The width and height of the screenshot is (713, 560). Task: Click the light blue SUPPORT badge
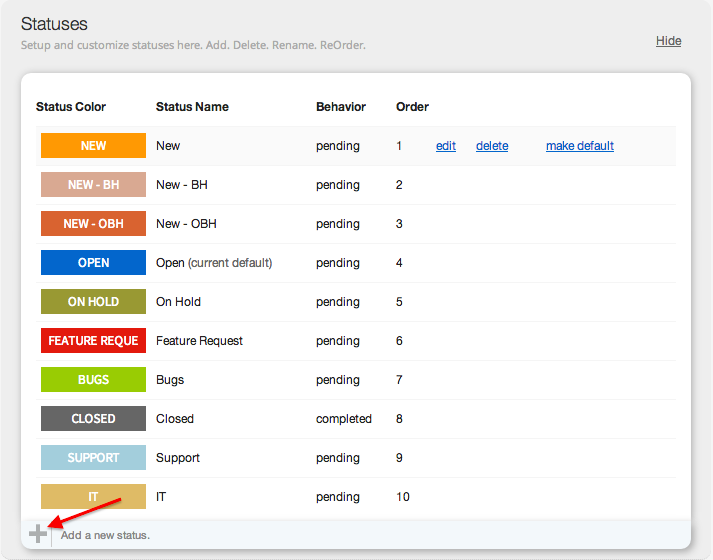click(93, 458)
